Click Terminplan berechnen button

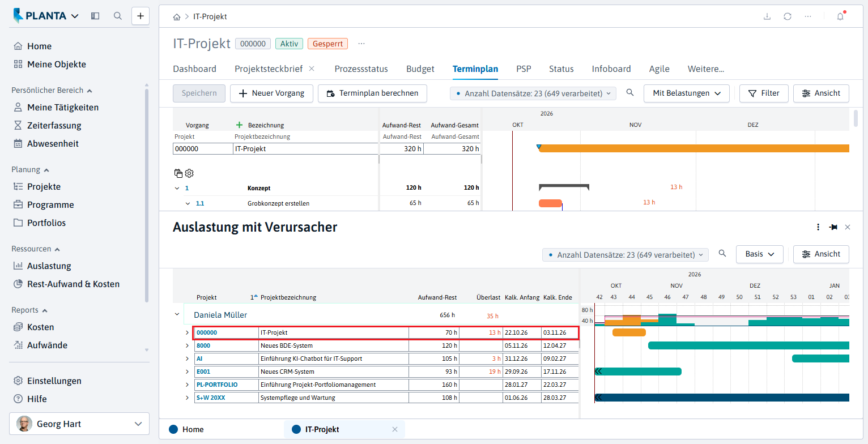click(x=372, y=93)
